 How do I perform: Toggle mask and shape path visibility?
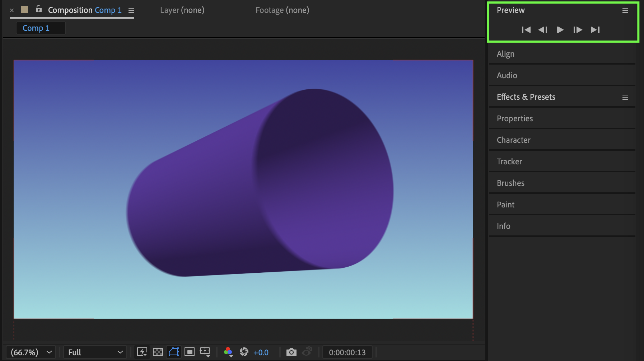(x=174, y=352)
